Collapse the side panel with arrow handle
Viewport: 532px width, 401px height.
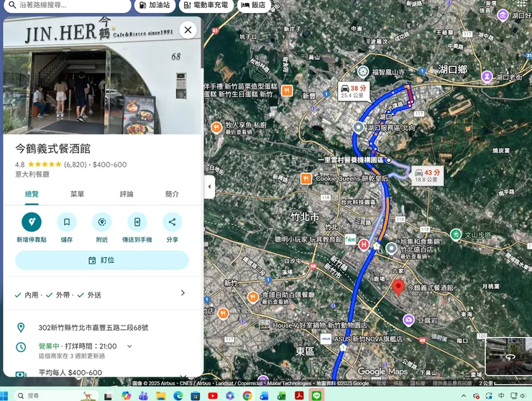(x=209, y=187)
